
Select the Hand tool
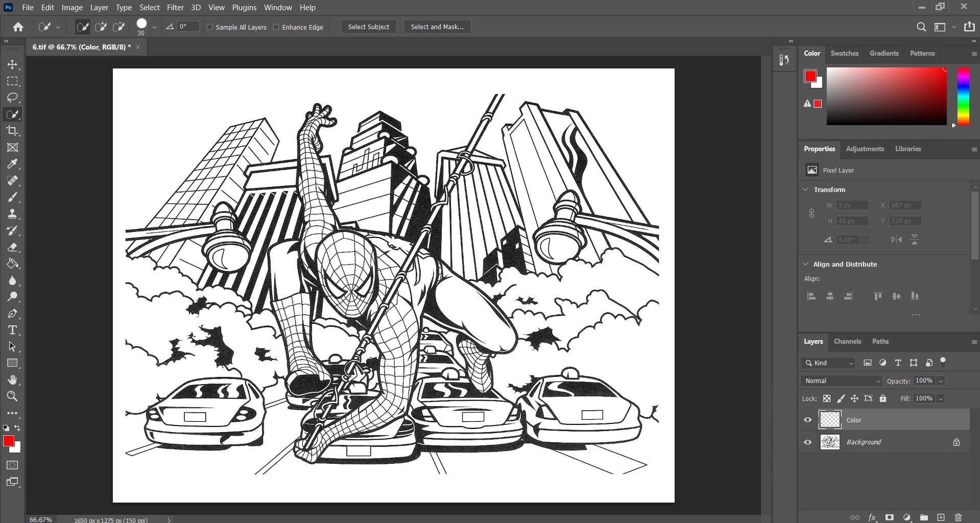tap(12, 380)
